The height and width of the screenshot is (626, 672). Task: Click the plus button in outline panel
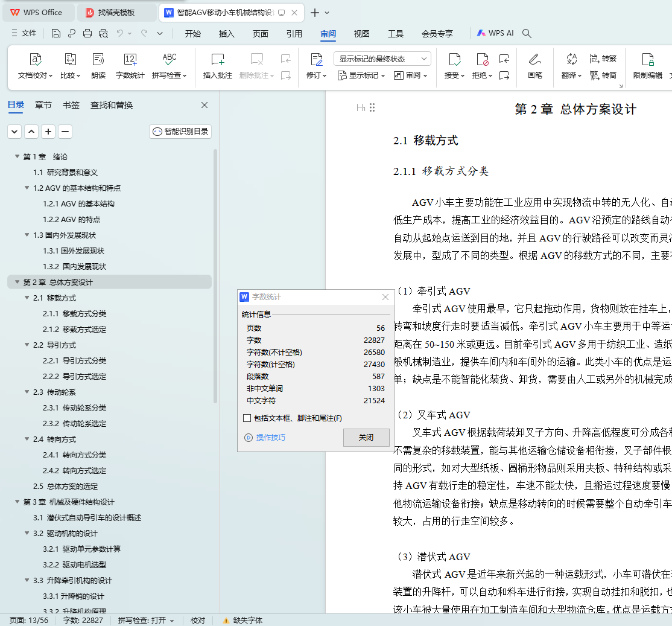[x=48, y=132]
